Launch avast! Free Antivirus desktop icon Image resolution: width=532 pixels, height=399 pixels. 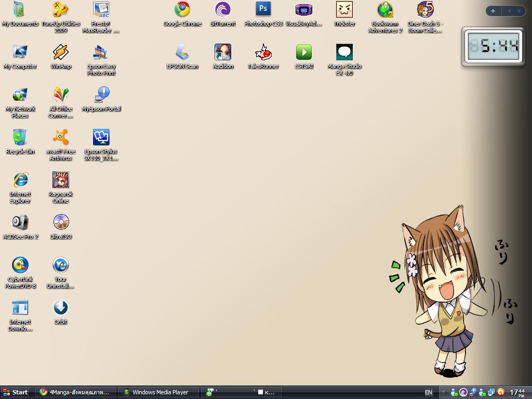pyautogui.click(x=61, y=145)
